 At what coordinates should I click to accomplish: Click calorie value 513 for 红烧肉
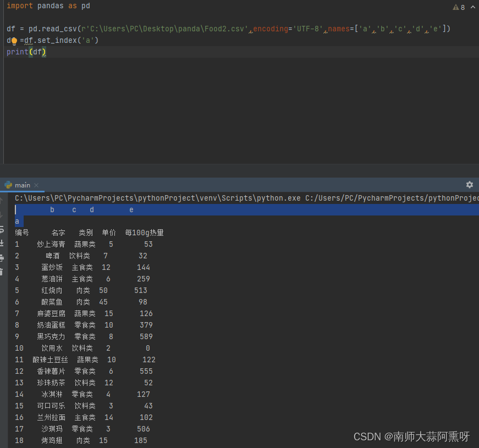click(141, 291)
